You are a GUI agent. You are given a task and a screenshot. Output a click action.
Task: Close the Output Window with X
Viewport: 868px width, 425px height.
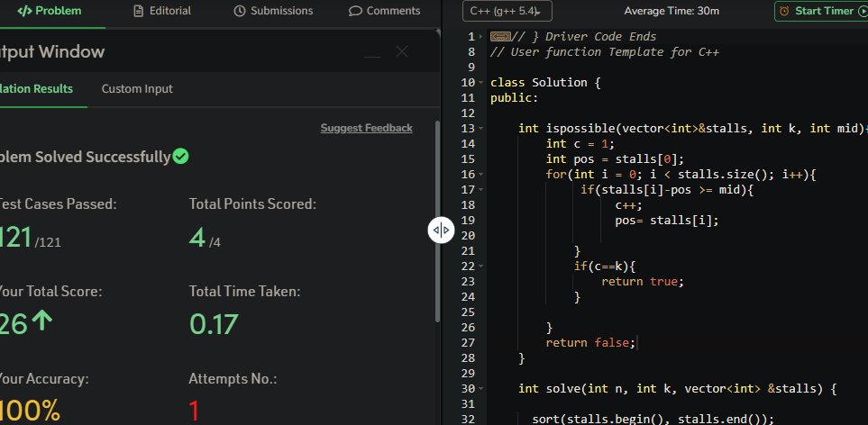tap(402, 52)
